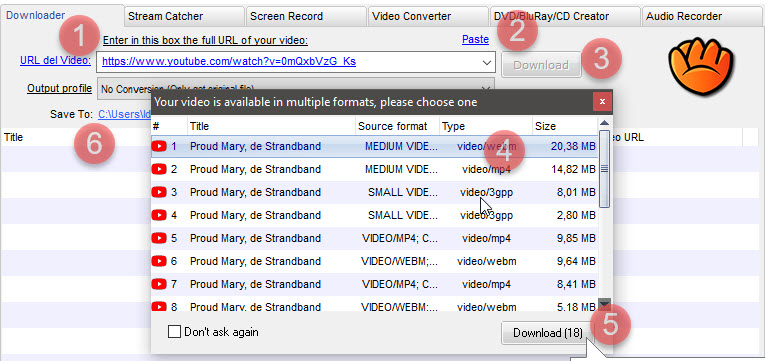Select the 14,82 MB video/mp4 format
Image resolution: width=765 pixels, height=361 pixels.
click(x=374, y=169)
